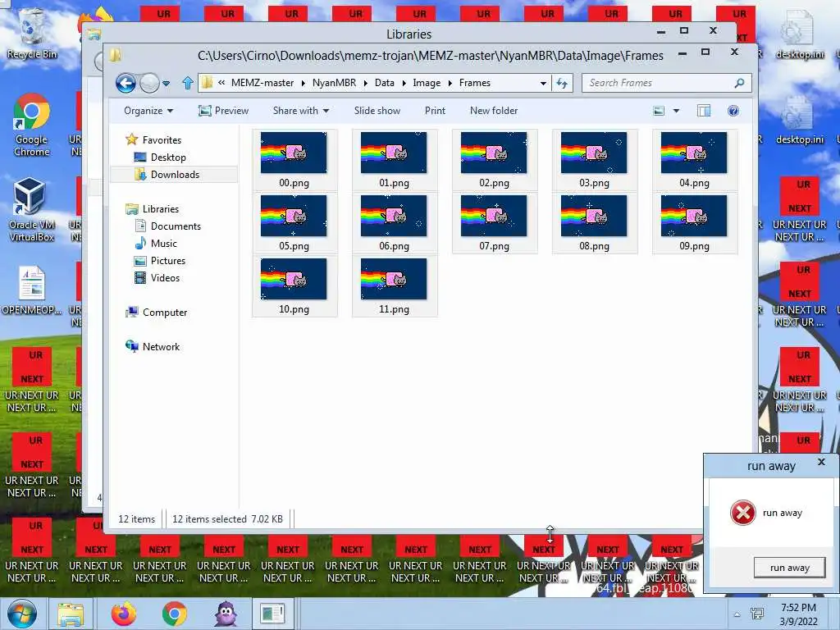Open File Explorer from the taskbar
This screenshot has height=630, width=840.
pyautogui.click(x=71, y=614)
